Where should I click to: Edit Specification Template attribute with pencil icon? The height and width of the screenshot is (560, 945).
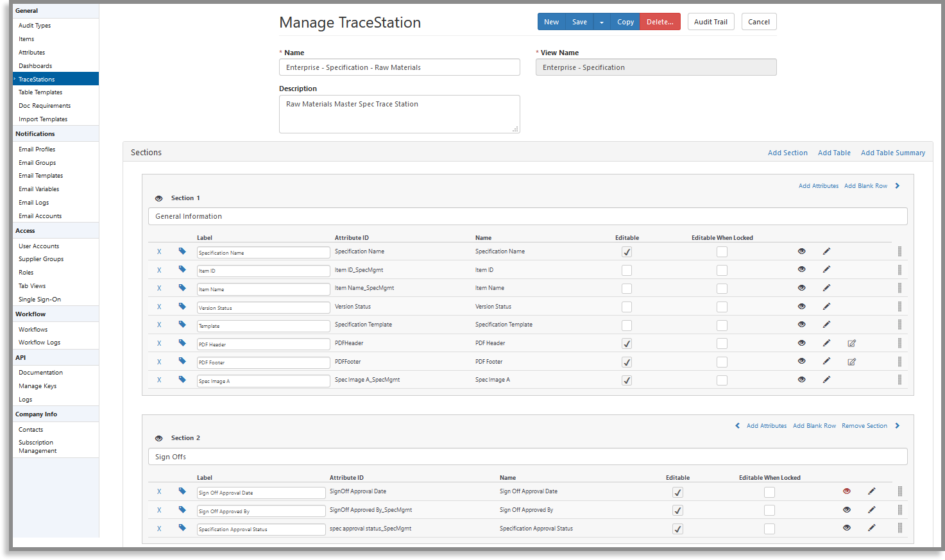(826, 325)
